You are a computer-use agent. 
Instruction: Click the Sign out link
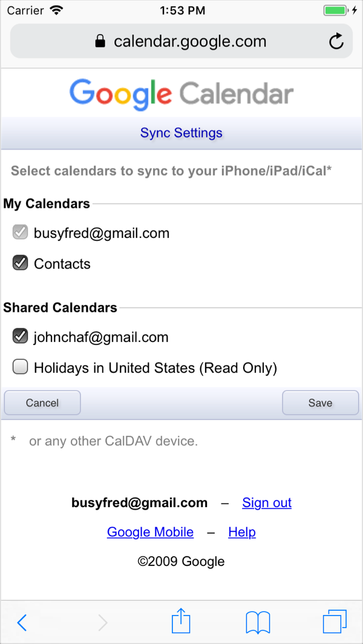(267, 502)
